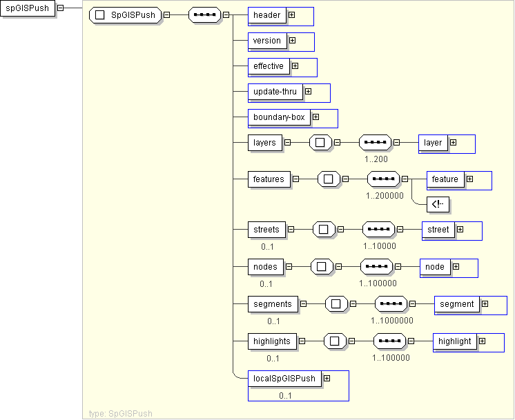Collapse the features element branch
The image size is (515, 420).
coord(295,179)
